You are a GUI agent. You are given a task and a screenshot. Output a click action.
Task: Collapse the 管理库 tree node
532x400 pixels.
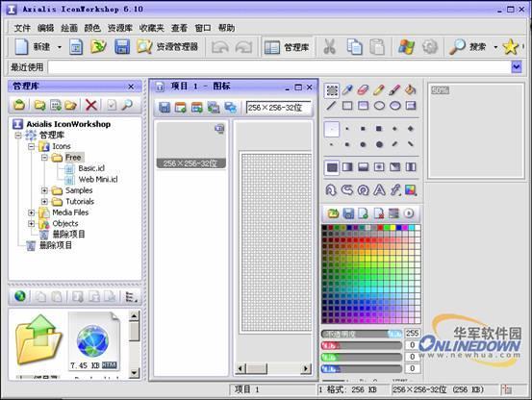(x=18, y=136)
